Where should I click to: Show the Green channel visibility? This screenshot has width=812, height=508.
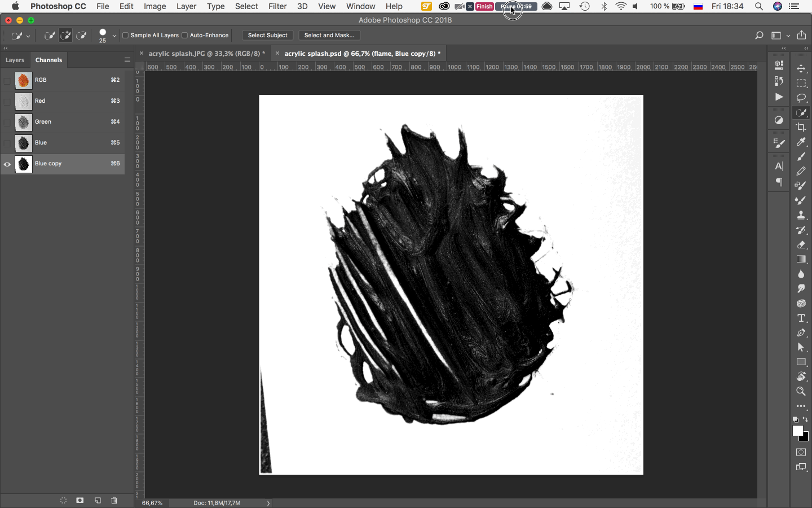(x=7, y=122)
